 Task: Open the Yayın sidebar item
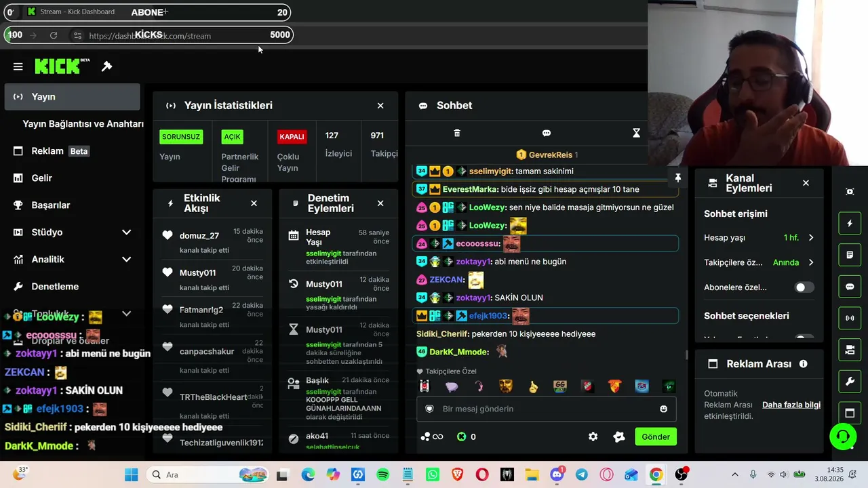pyautogui.click(x=72, y=97)
